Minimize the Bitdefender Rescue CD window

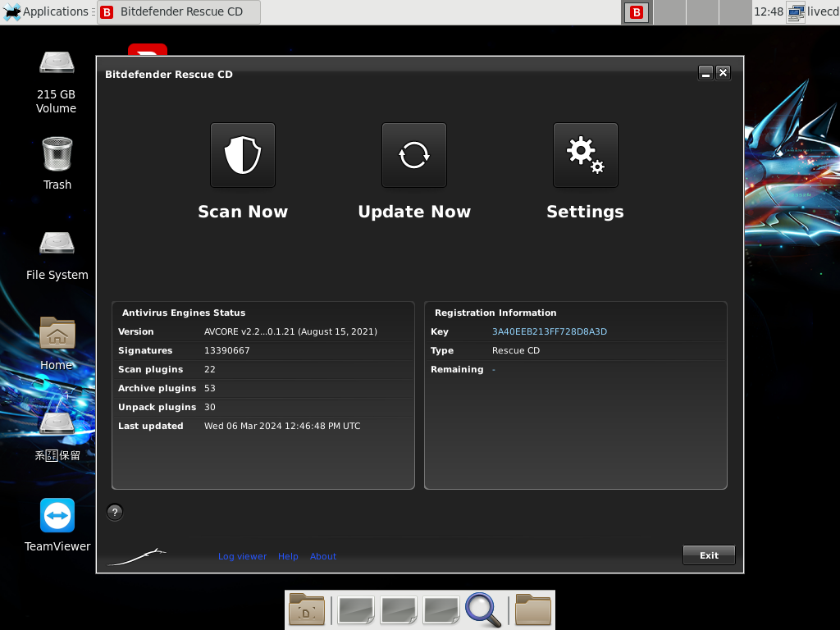pos(705,73)
